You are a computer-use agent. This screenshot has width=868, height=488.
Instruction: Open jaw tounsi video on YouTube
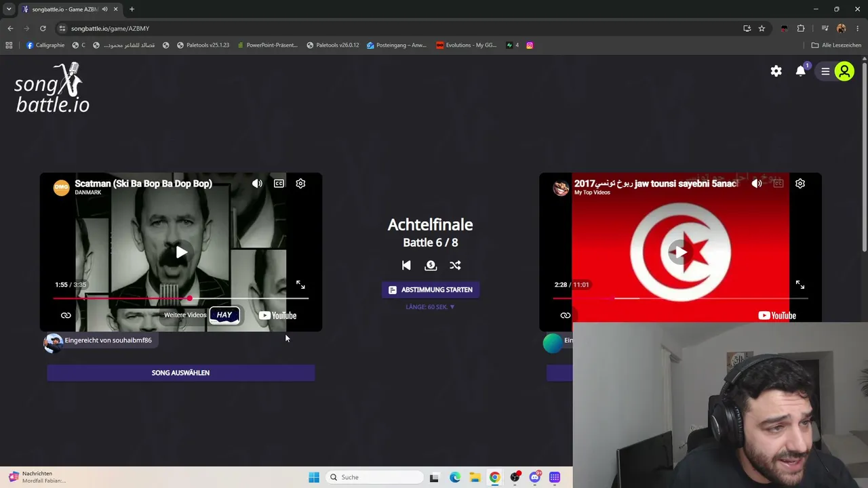click(777, 315)
